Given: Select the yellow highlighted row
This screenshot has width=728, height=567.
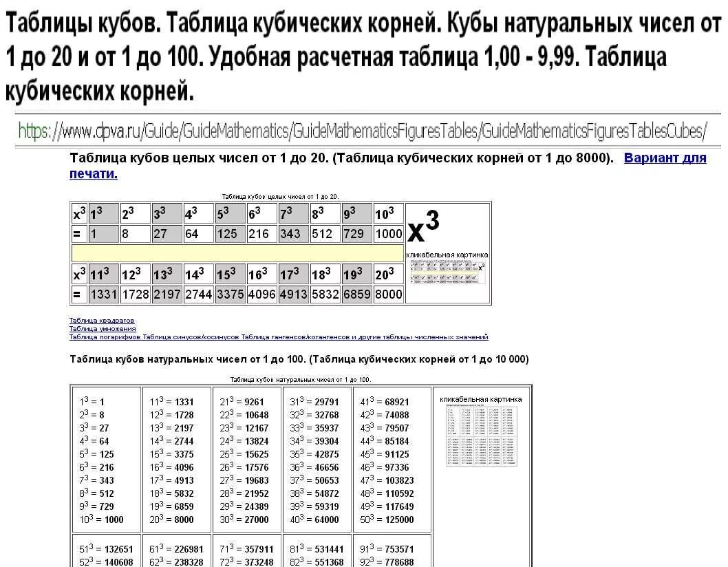Looking at the screenshot, I should coord(234,253).
